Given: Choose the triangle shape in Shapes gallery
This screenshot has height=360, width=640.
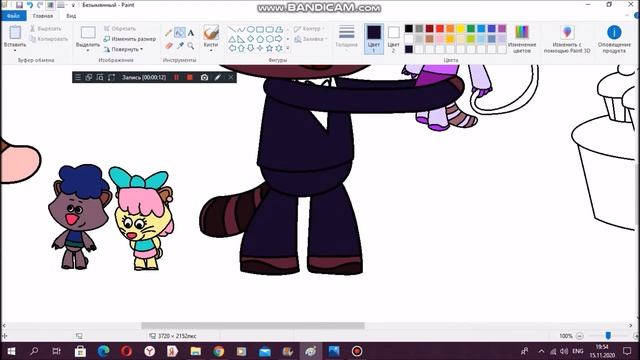Looking at the screenshot, I should point(232,39).
